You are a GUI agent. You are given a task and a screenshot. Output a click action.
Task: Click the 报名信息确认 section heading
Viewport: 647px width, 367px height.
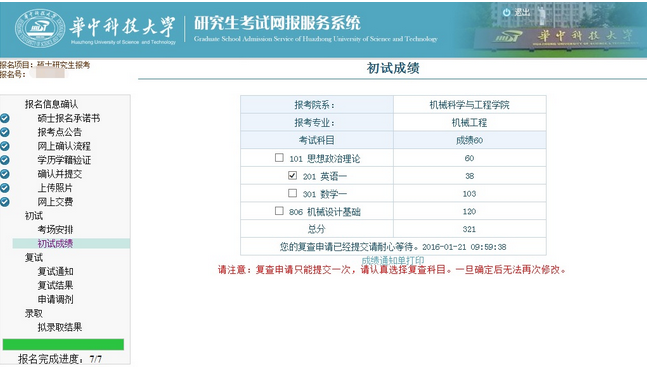coord(51,104)
